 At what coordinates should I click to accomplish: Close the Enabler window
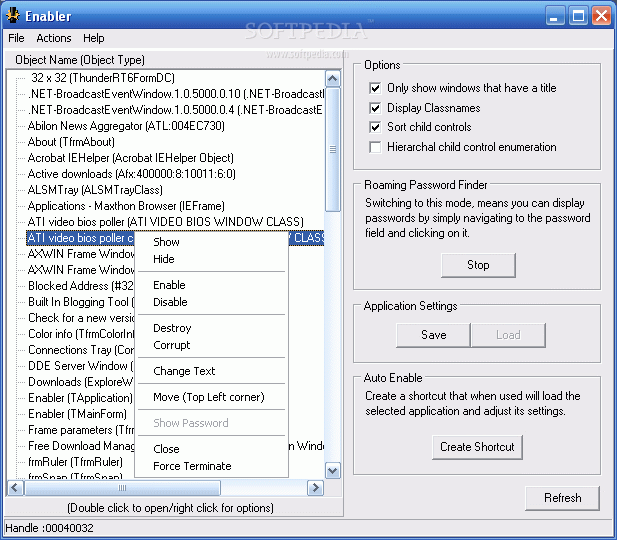[602, 16]
